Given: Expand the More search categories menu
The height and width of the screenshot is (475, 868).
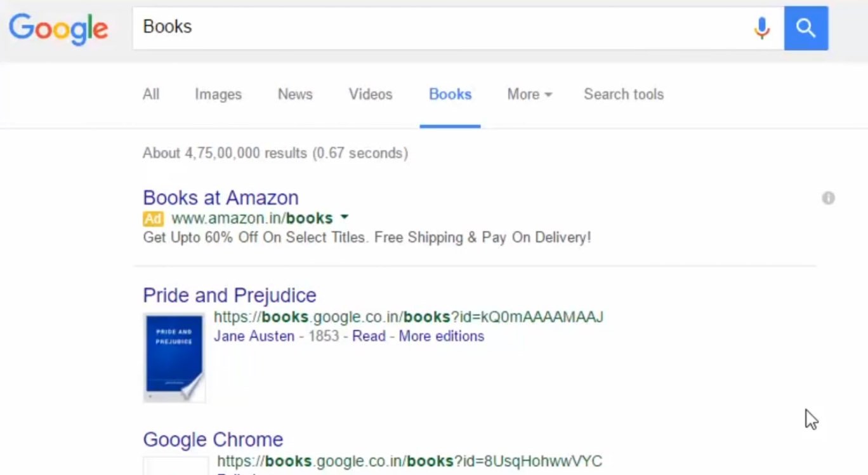Looking at the screenshot, I should pos(529,95).
